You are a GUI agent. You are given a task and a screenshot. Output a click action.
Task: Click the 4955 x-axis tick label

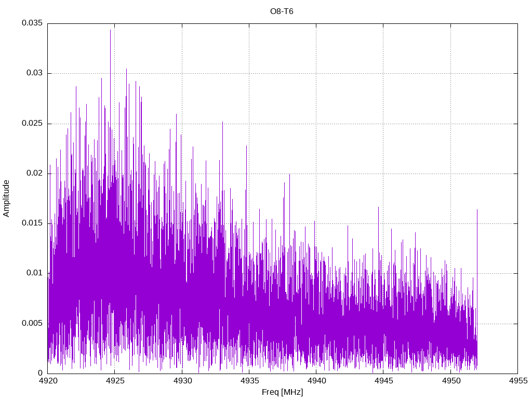pos(517,381)
